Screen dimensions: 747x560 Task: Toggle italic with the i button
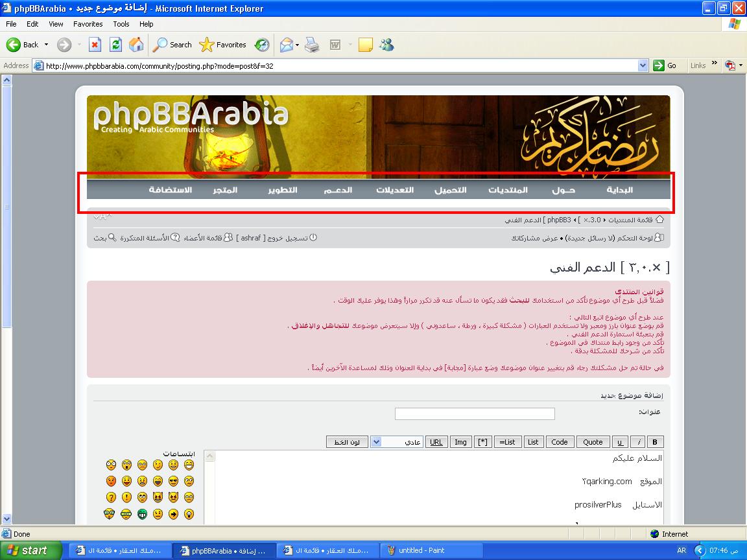[x=638, y=442]
